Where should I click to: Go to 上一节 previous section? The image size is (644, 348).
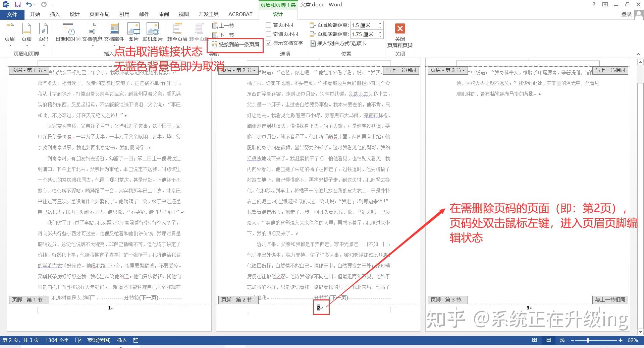(x=223, y=25)
